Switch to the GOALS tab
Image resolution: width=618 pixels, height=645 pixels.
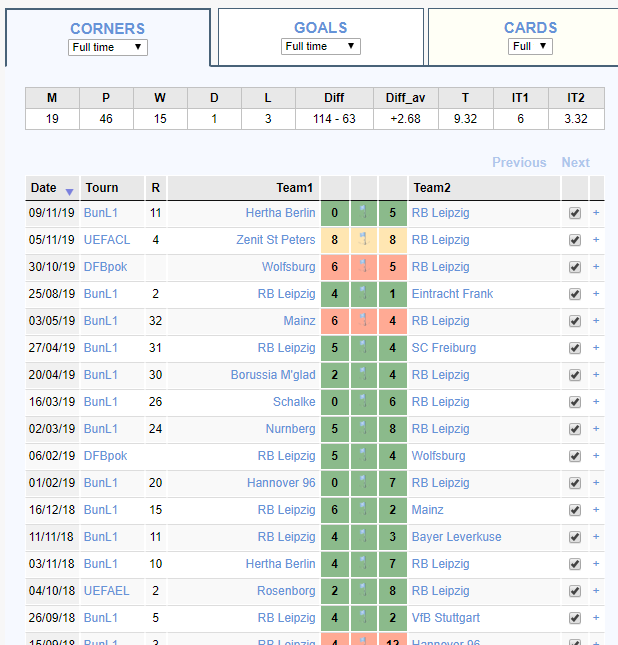[321, 28]
